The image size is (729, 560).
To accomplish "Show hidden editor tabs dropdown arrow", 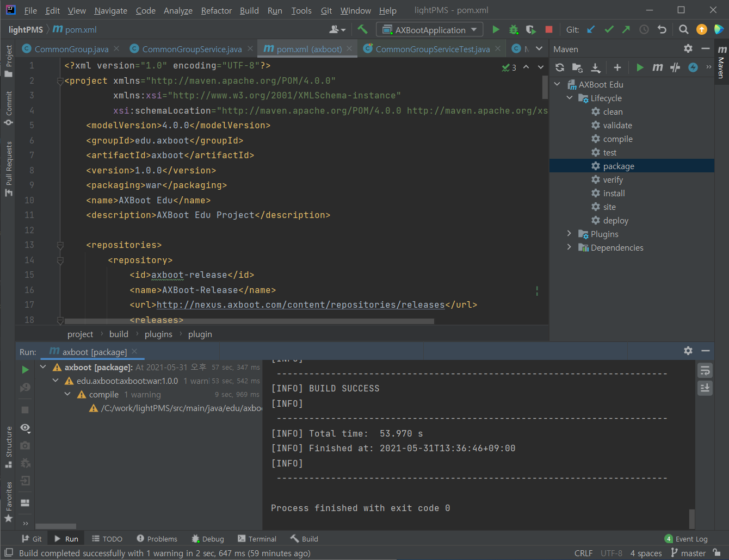I will pyautogui.click(x=539, y=48).
